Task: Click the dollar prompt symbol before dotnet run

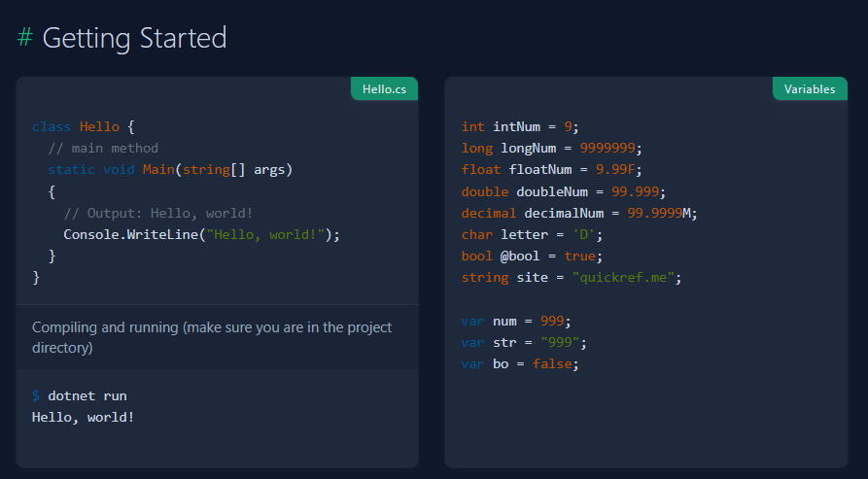Action: (36, 396)
